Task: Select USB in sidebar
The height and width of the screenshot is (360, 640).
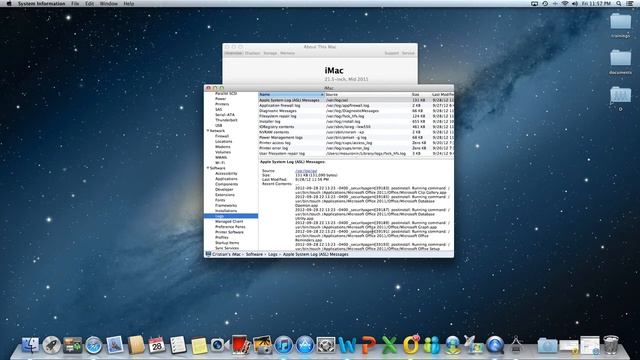Action: pos(219,125)
